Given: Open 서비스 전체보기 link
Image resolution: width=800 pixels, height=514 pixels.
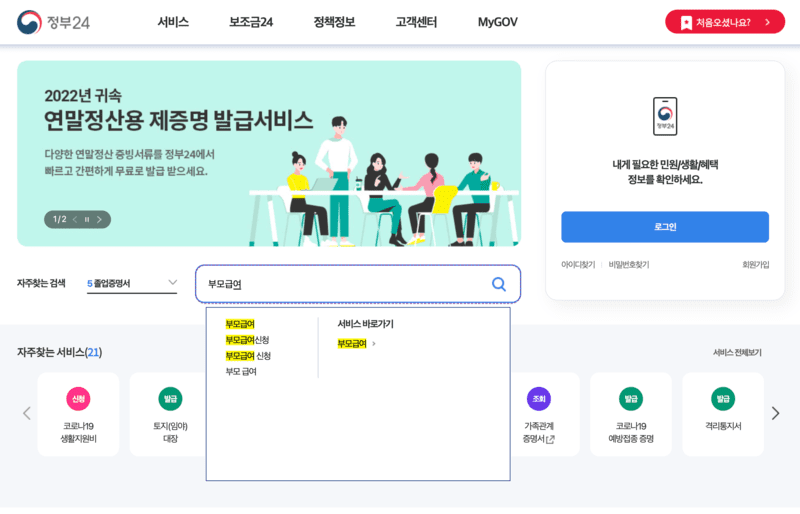Looking at the screenshot, I should (737, 352).
